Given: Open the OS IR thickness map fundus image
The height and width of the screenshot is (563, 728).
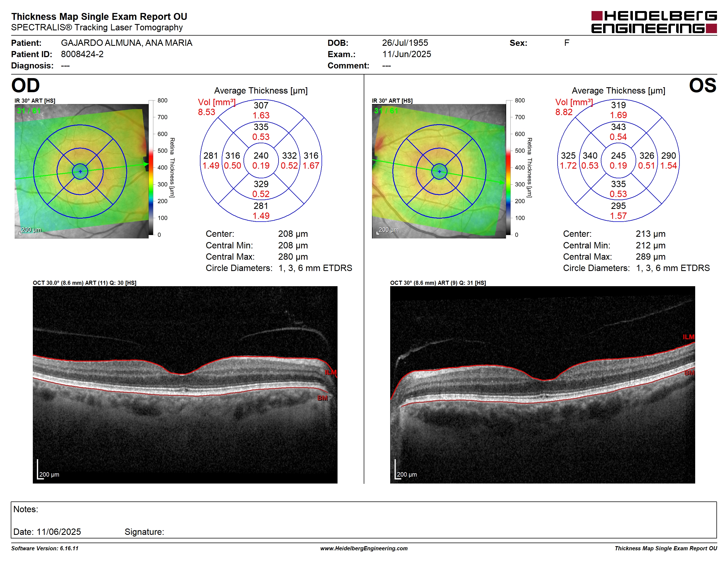Looking at the screenshot, I should 439,171.
